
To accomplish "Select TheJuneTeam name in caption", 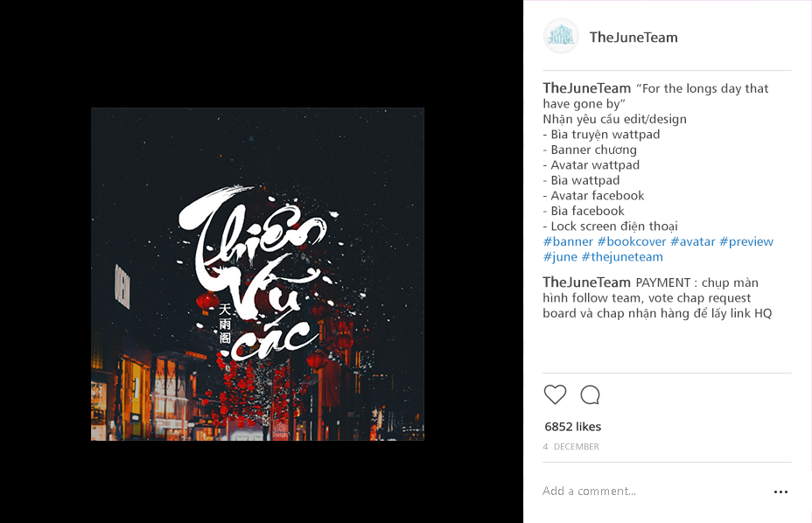I will coord(587,88).
